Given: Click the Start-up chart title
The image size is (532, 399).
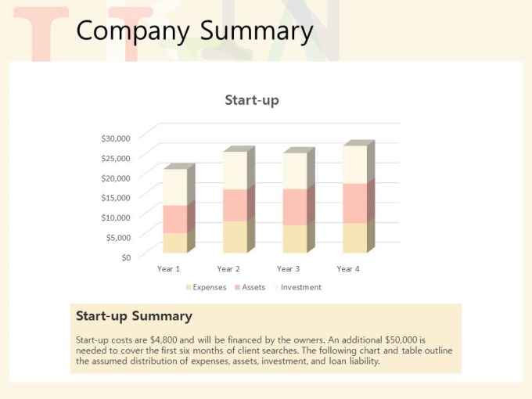Looking at the screenshot, I should 252,100.
